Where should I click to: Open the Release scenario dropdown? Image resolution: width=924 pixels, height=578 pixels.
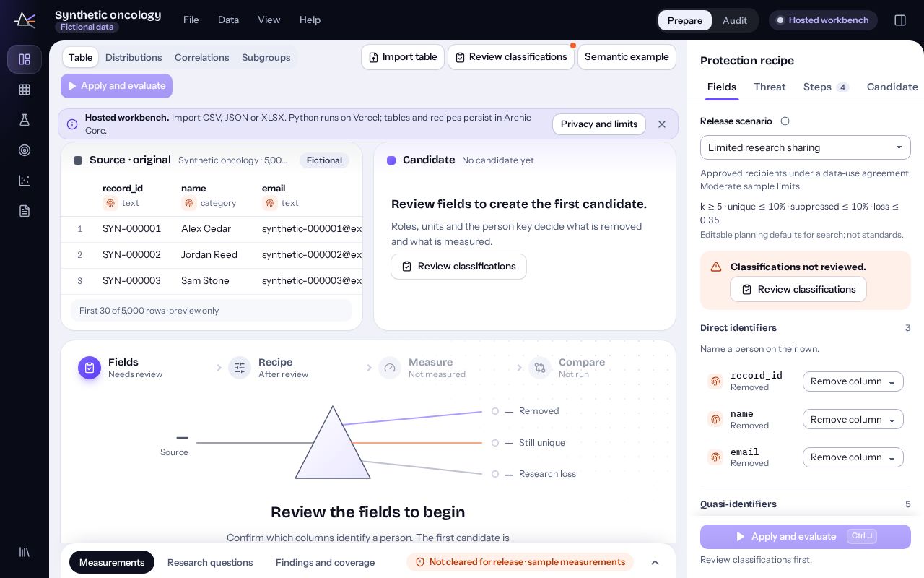[806, 147]
